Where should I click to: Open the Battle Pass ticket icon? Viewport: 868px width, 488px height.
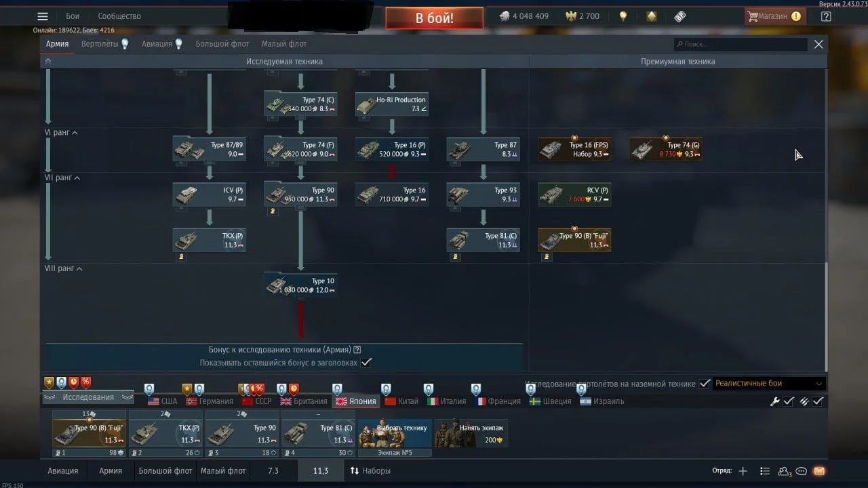tap(680, 16)
